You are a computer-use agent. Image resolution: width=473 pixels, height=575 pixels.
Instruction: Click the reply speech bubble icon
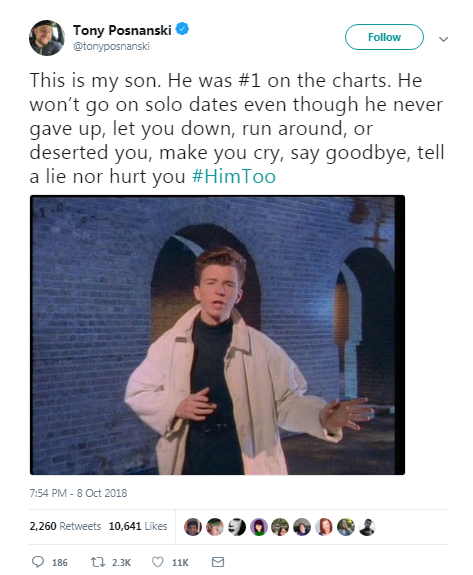pyautogui.click(x=38, y=562)
